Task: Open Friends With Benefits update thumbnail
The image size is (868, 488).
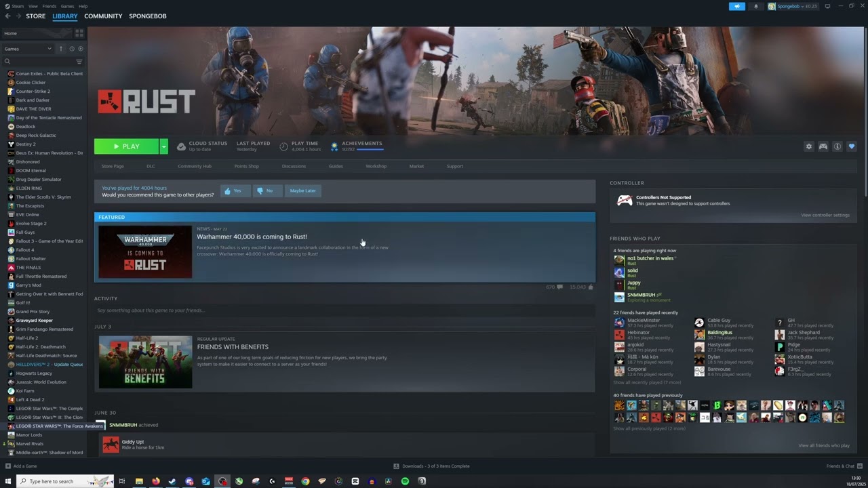Action: coord(145,362)
